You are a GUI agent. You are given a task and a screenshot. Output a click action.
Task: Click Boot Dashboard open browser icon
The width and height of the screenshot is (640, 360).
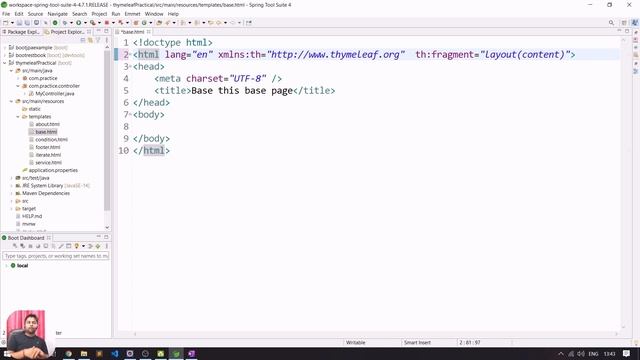coord(38,246)
